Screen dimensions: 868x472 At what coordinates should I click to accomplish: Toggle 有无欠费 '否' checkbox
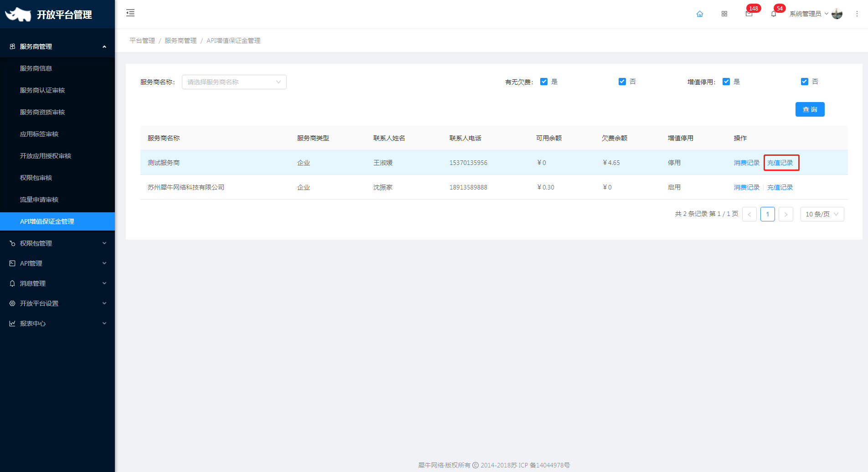(x=622, y=82)
